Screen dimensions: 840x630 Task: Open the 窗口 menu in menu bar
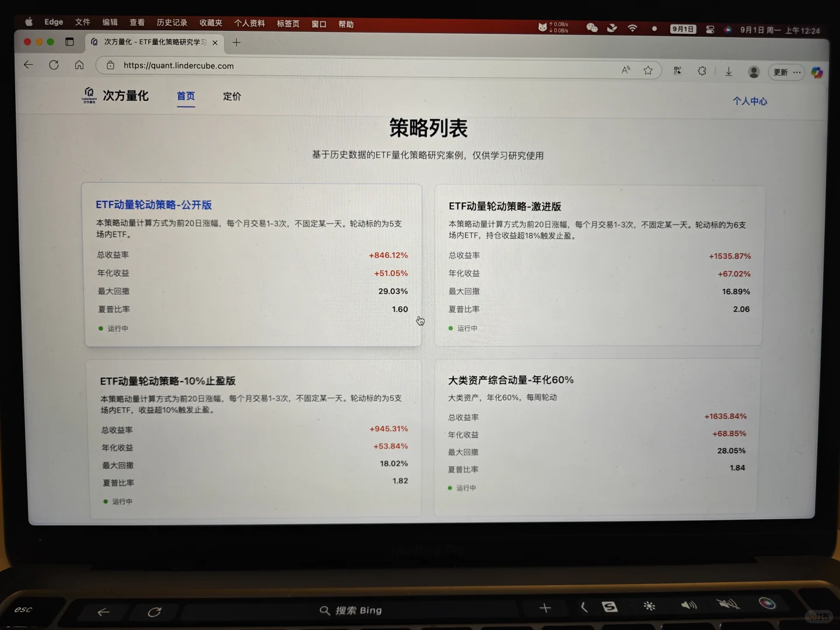tap(318, 23)
